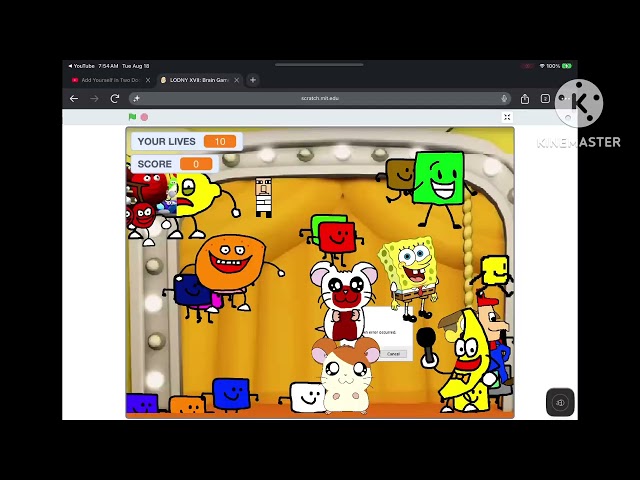Stop the project with the red stop button
640x480 pixels.
(x=144, y=117)
